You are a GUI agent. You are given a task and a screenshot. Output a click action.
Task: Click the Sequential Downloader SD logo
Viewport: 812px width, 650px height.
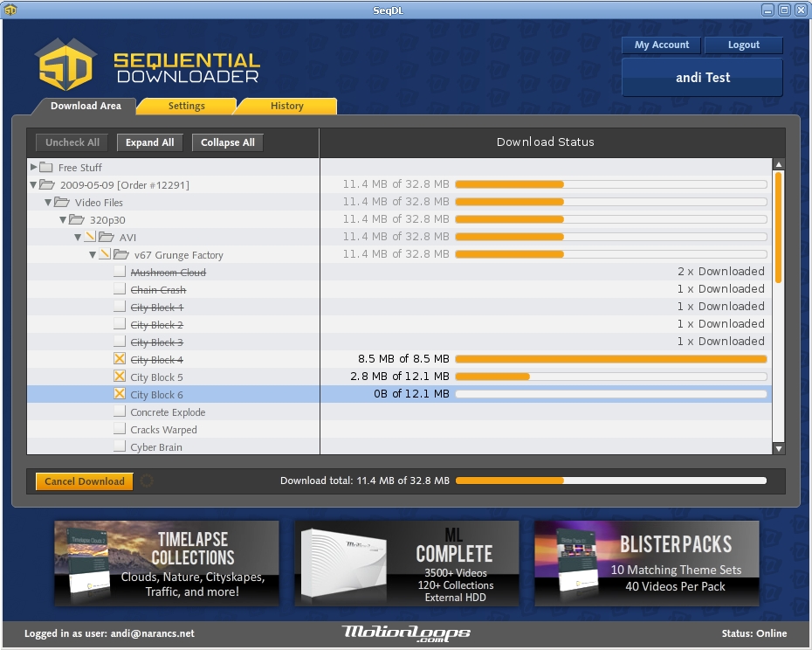pyautogui.click(x=65, y=65)
